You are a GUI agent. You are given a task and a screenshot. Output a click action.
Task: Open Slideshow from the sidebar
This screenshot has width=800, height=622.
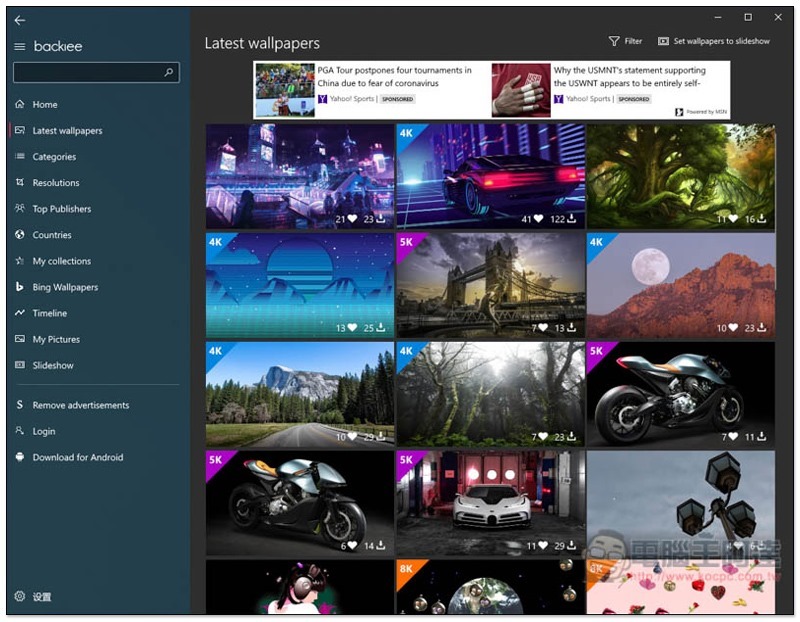(x=52, y=365)
